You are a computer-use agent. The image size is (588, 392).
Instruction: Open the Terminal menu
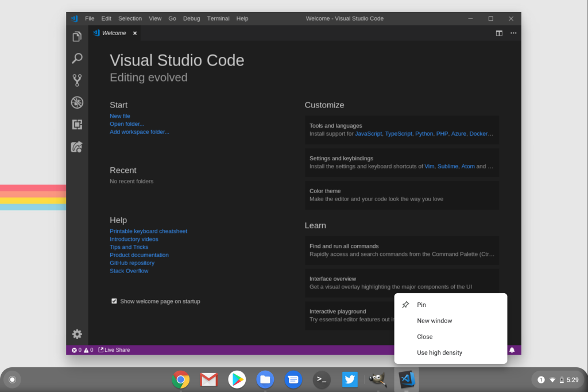pyautogui.click(x=218, y=18)
